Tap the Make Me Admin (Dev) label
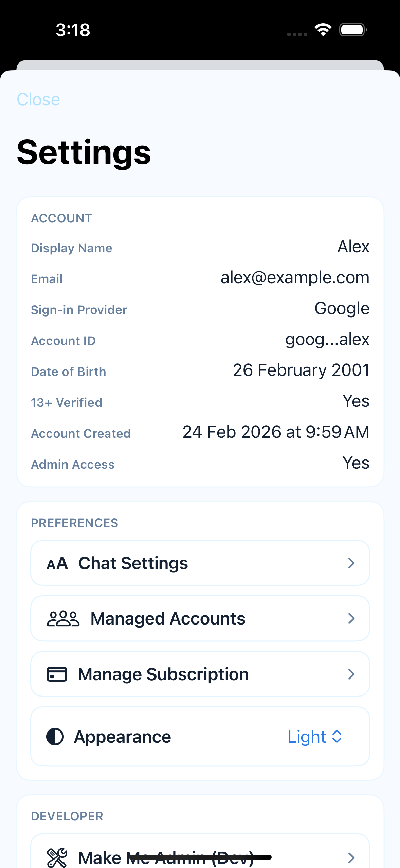Viewport: 400px width, 868px height. 166,858
